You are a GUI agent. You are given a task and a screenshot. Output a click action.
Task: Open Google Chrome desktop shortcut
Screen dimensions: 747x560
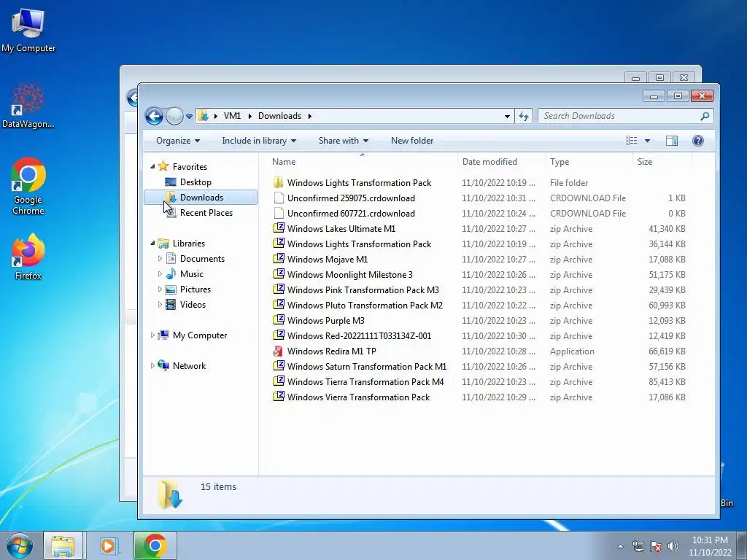coord(28,186)
